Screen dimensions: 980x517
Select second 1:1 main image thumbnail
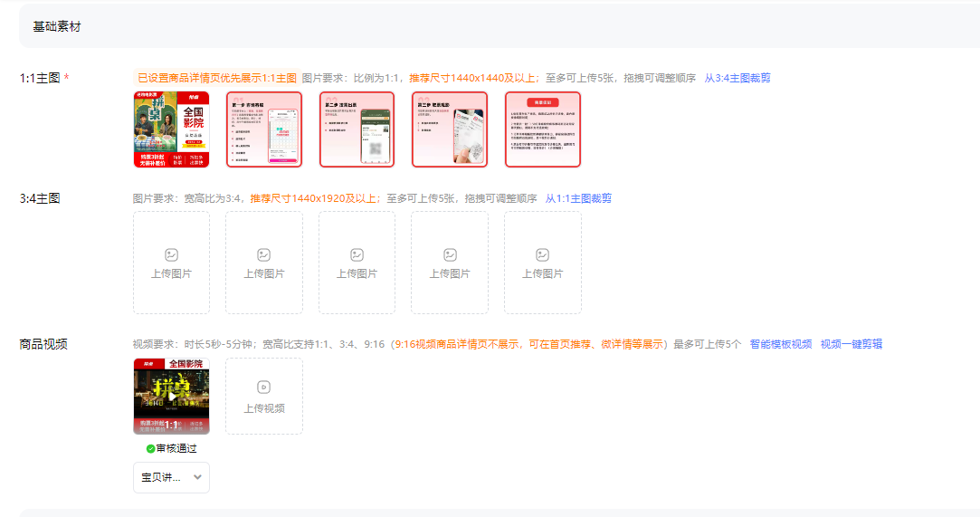click(x=263, y=129)
